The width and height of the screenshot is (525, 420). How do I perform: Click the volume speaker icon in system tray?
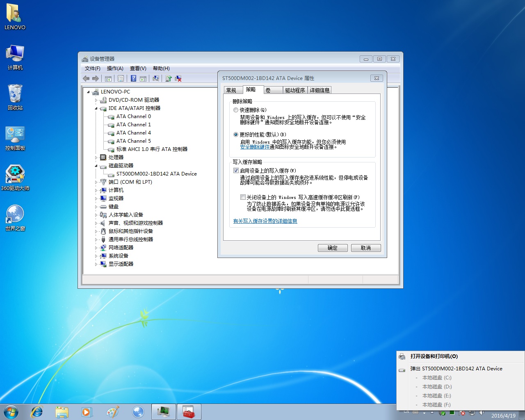tap(482, 413)
